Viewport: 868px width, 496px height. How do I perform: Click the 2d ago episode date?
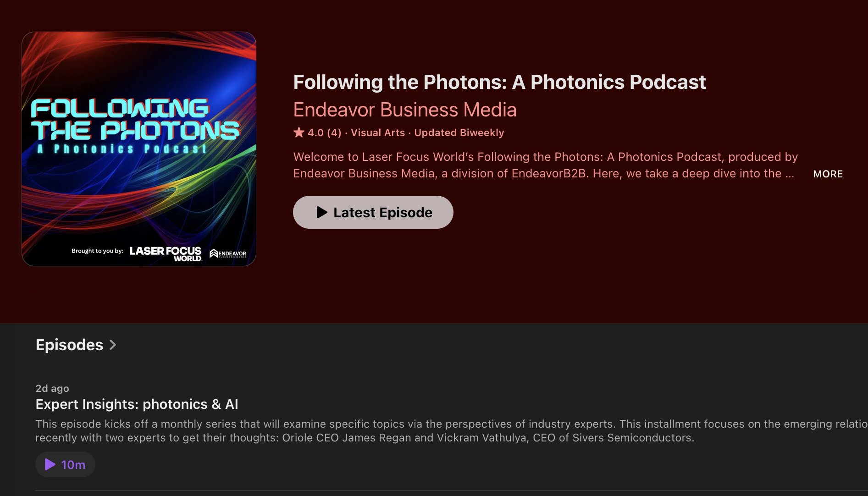click(52, 388)
